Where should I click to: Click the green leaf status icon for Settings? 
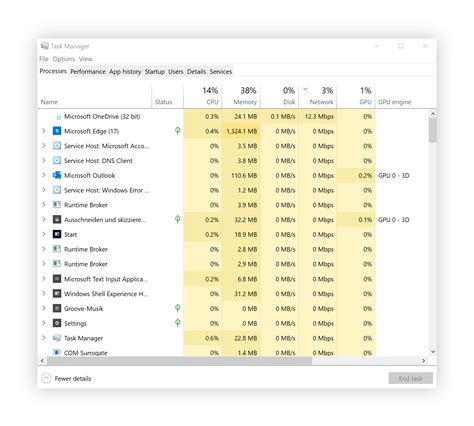click(x=178, y=323)
